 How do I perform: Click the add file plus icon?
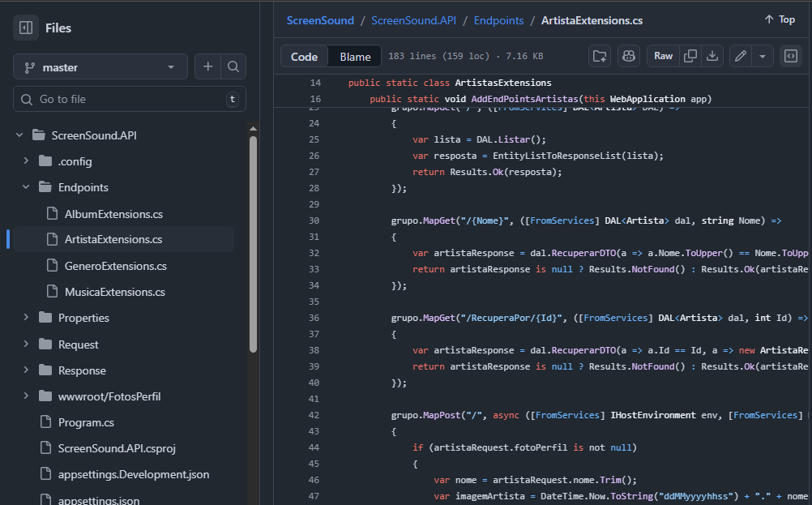[x=208, y=66]
